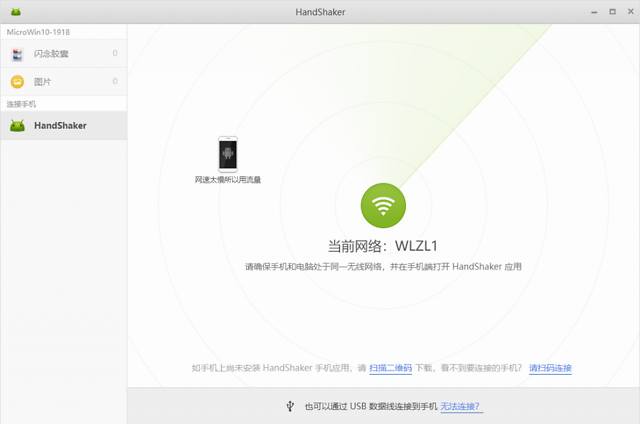Image resolution: width=640 pixels, height=424 pixels.
Task: Open the 图片 sidebar item
Action: (64, 82)
